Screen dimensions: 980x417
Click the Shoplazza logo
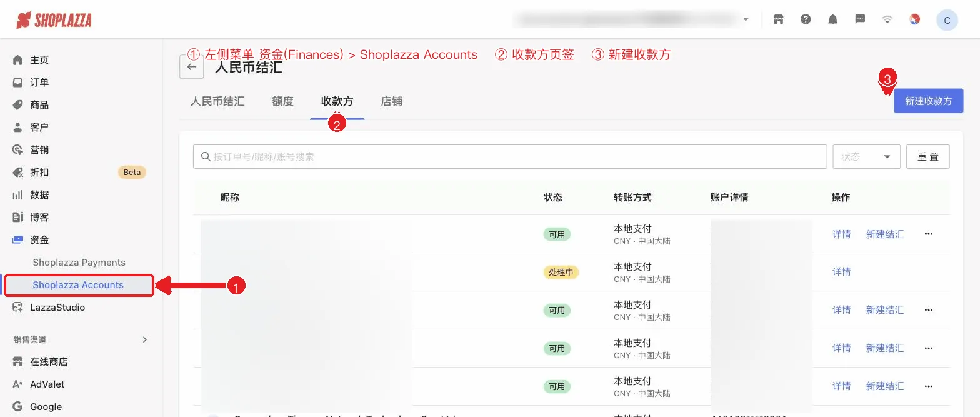54,20
